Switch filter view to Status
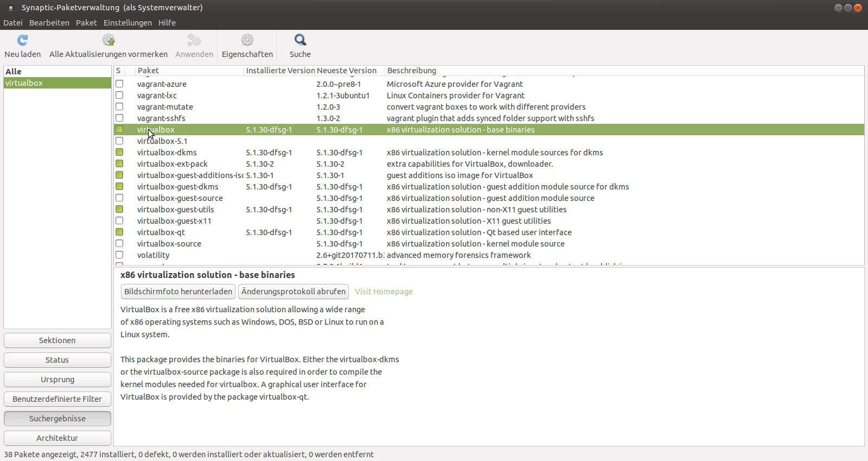Screen dimensions: 868x461 [x=58, y=360]
